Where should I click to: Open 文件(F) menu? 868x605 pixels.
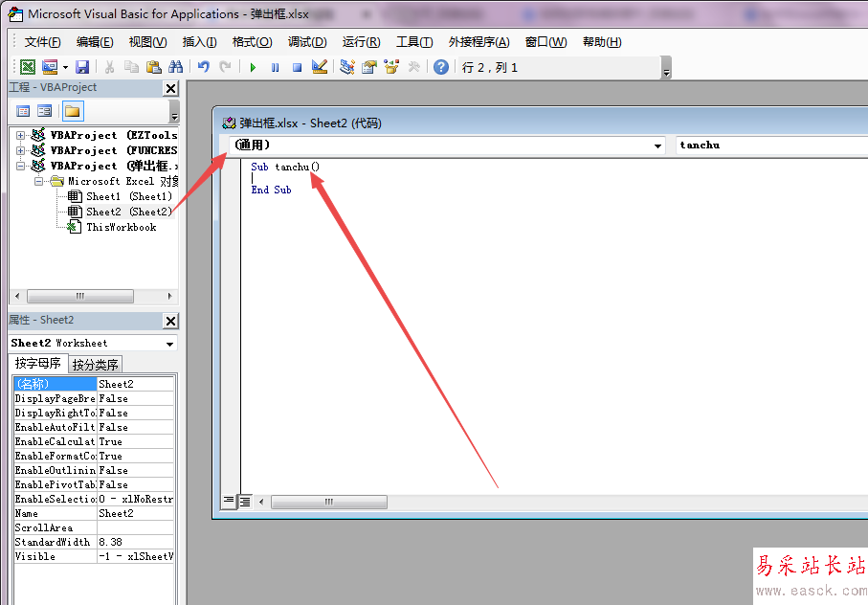tap(43, 42)
